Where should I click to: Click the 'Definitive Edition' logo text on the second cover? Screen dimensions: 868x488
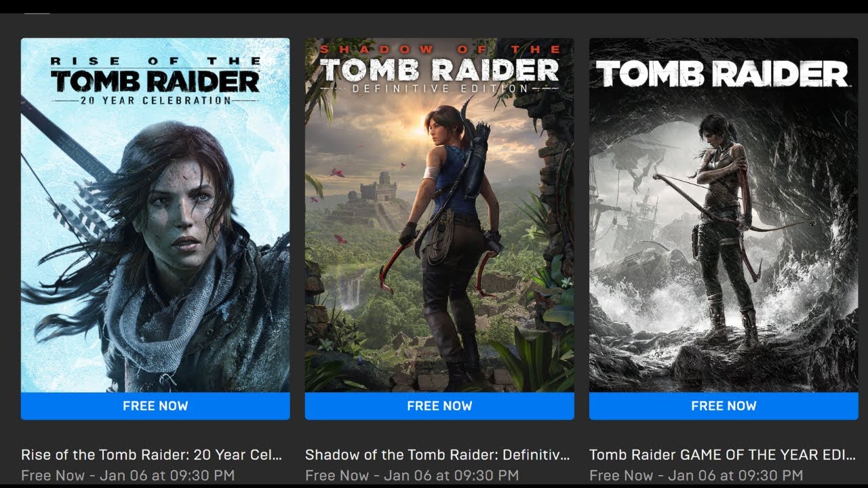pyautogui.click(x=439, y=88)
